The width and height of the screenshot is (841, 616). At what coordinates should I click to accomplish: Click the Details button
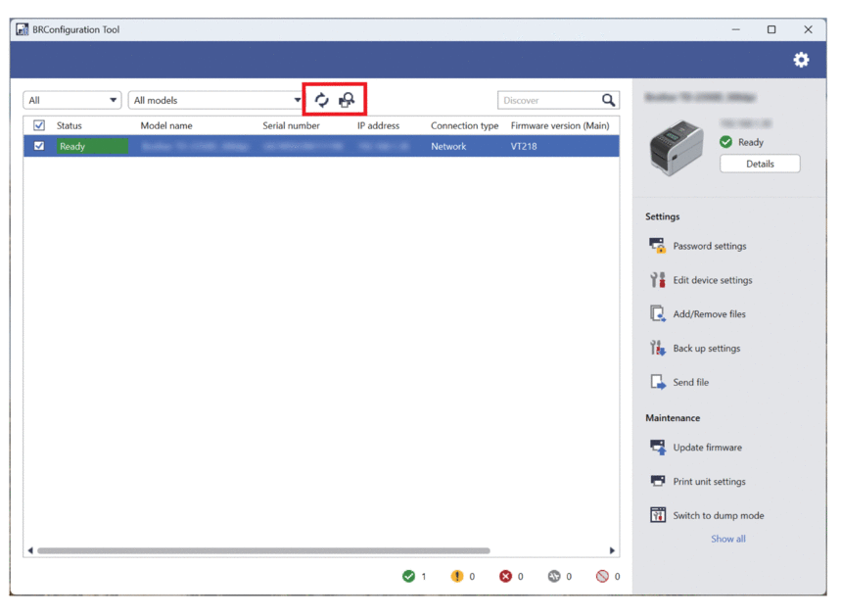tap(760, 164)
